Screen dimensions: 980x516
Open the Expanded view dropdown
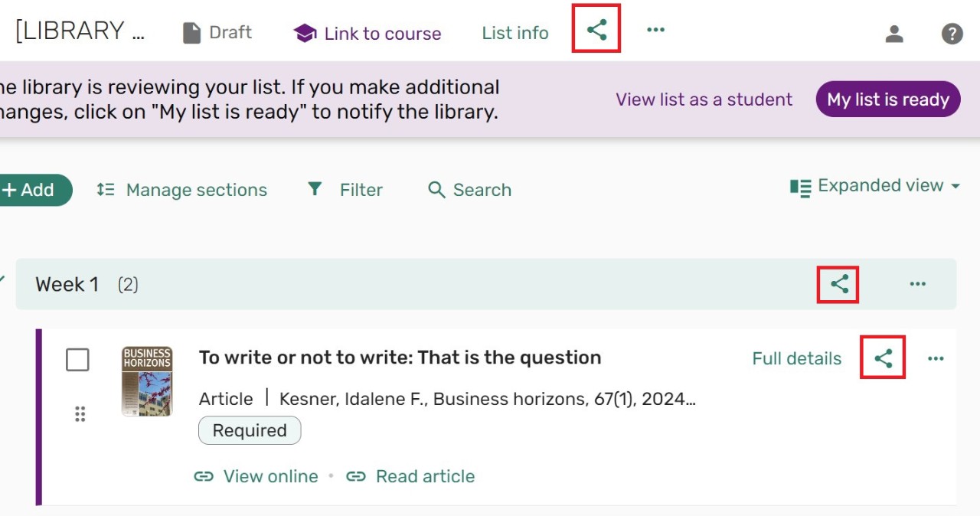pyautogui.click(x=874, y=186)
